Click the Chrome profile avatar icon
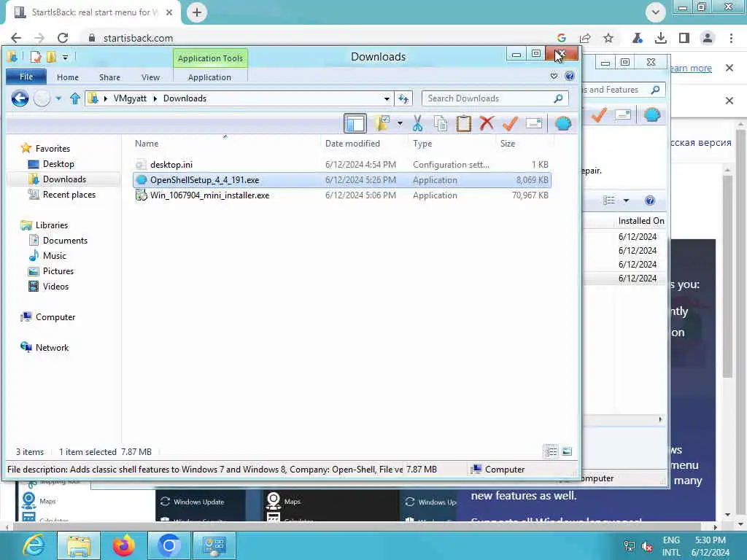The image size is (747, 560). click(708, 38)
